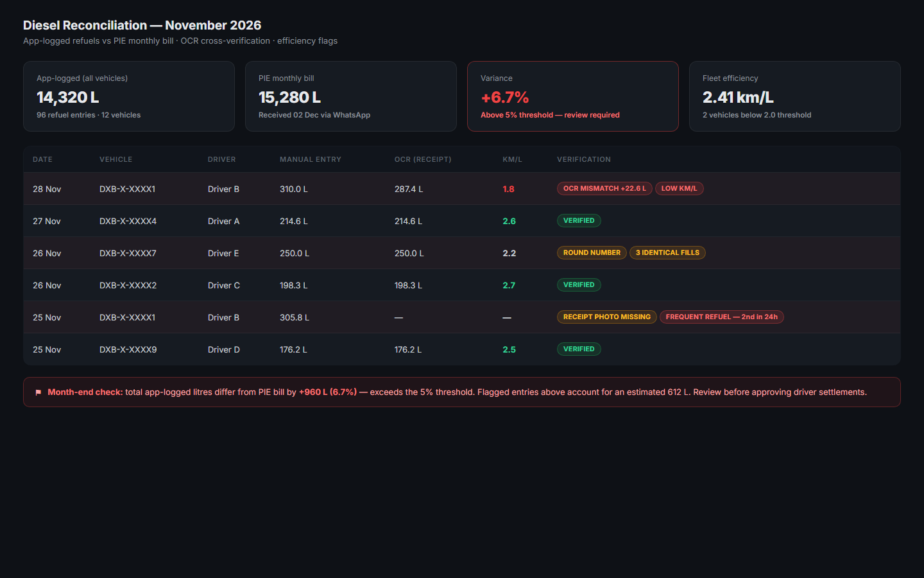Click the red 1.8 km/L value
924x578 pixels.
(508, 189)
